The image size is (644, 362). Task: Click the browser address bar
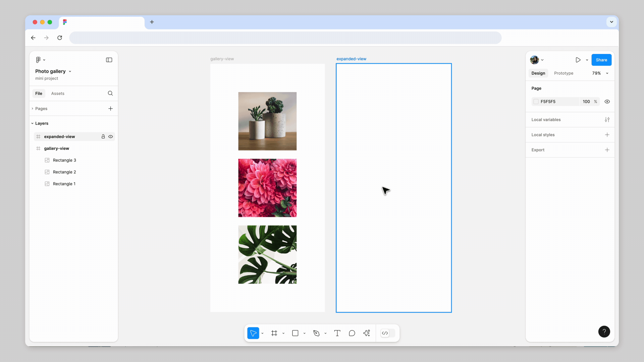[285, 38]
